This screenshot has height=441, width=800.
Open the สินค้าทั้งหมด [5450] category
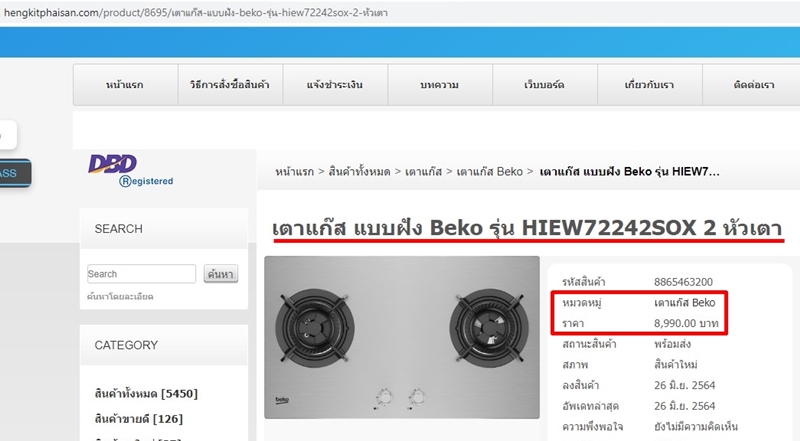click(146, 394)
